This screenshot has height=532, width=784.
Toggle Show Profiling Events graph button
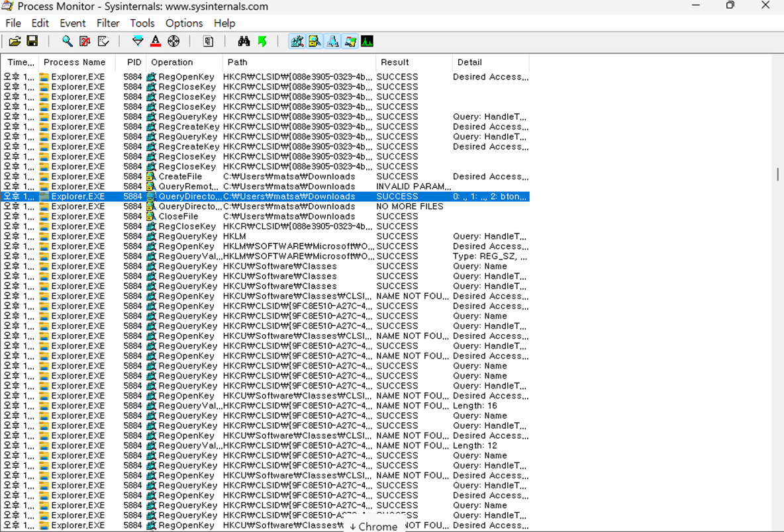point(367,42)
